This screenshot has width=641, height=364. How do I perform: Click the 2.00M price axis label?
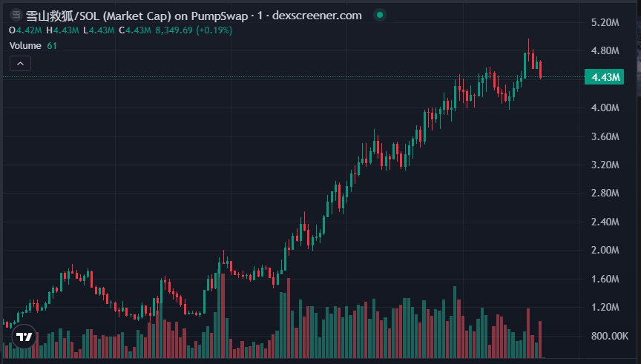click(x=605, y=250)
